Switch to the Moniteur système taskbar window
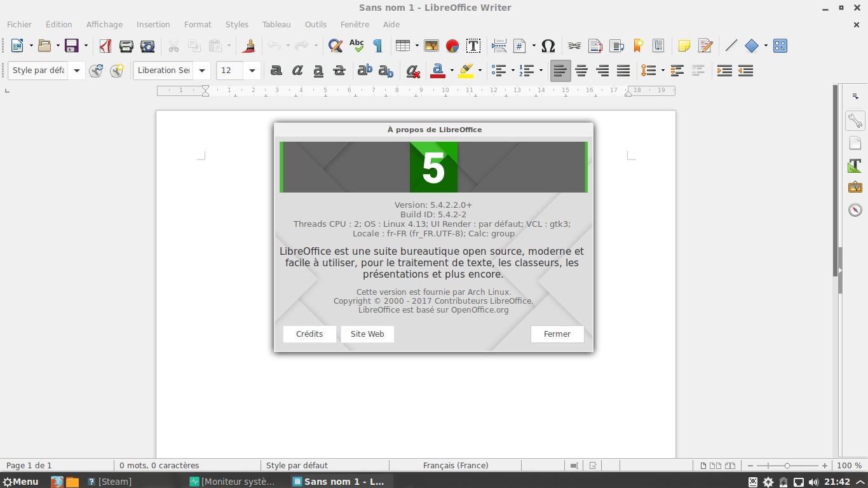The height and width of the screenshot is (488, 868). 233,482
